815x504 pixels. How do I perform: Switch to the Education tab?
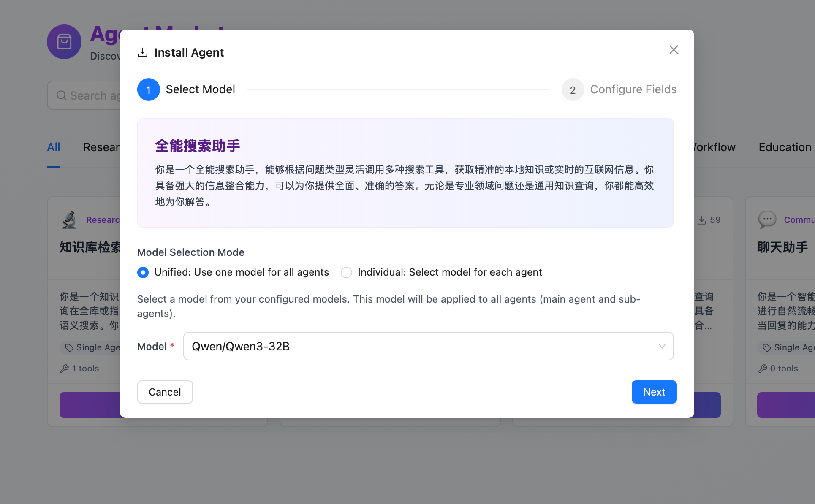[x=785, y=147]
